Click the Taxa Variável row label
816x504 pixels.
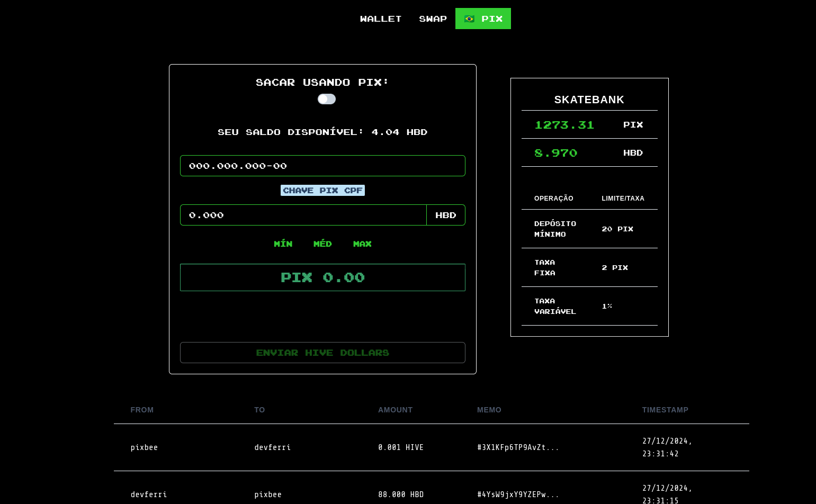tap(555, 306)
